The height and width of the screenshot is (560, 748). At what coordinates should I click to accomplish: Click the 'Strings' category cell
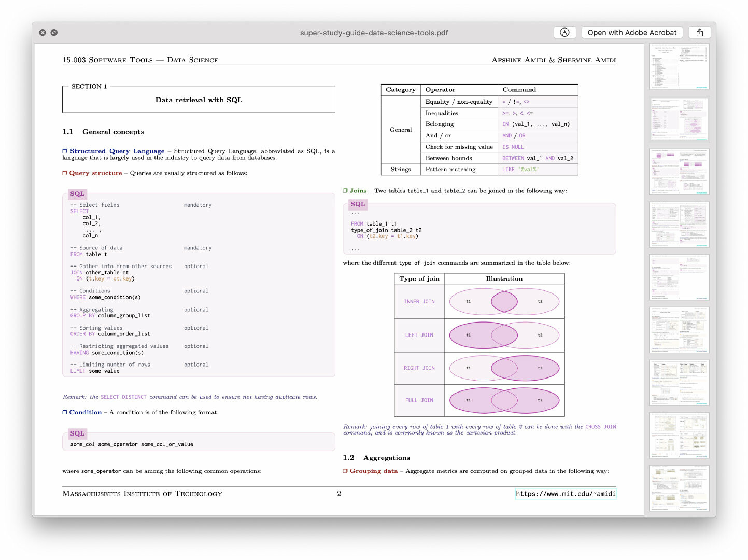tap(401, 170)
